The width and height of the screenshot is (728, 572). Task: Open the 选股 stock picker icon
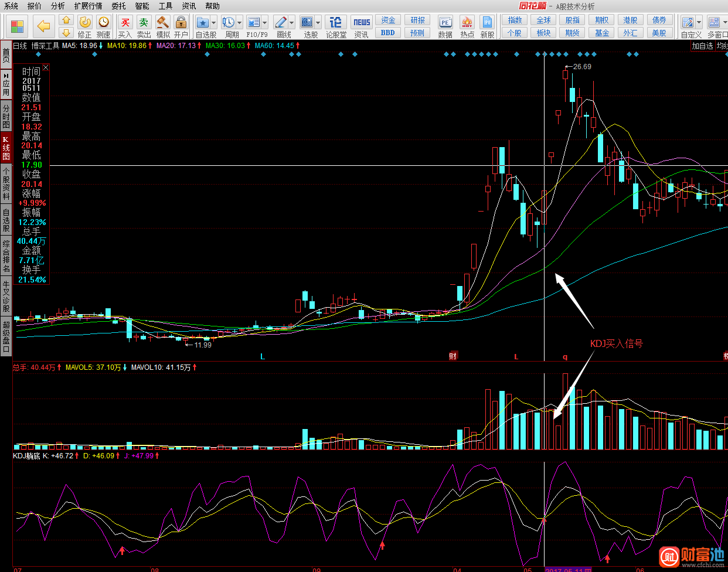307,23
